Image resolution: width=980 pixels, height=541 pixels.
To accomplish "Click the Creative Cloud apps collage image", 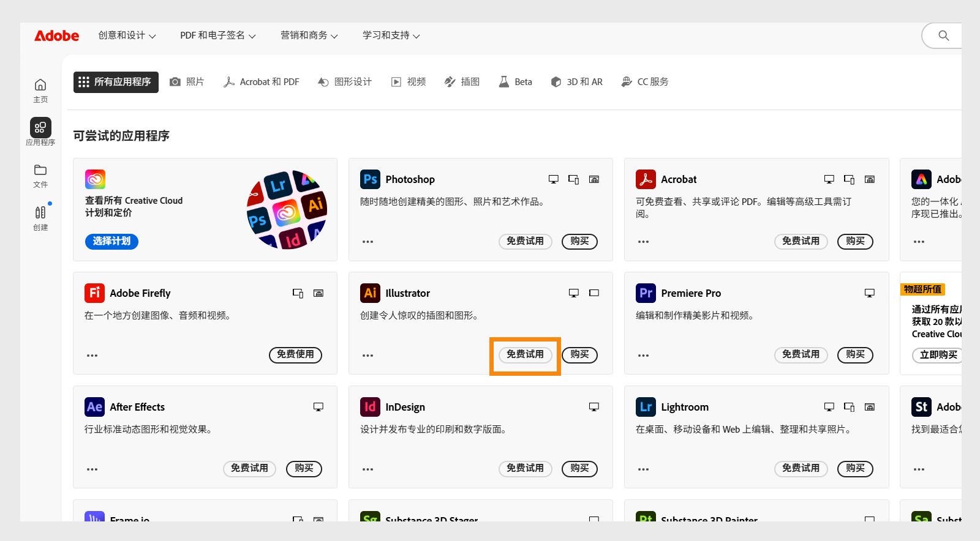I will [x=287, y=209].
